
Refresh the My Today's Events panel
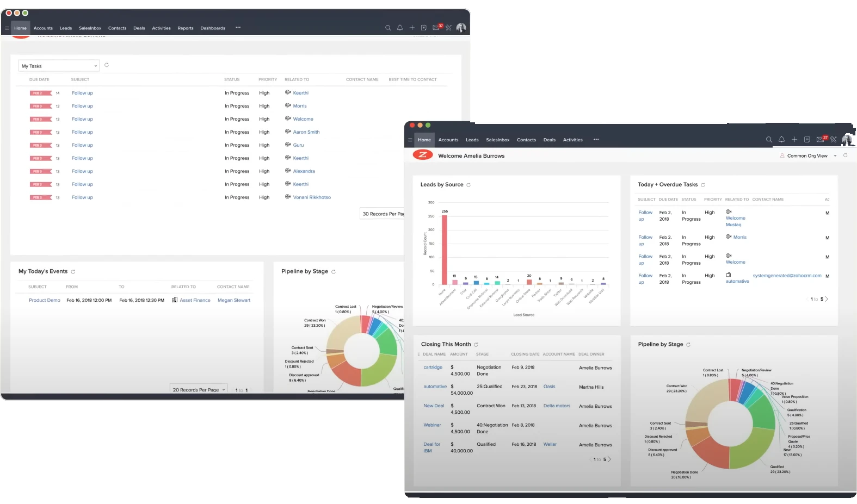point(73,271)
